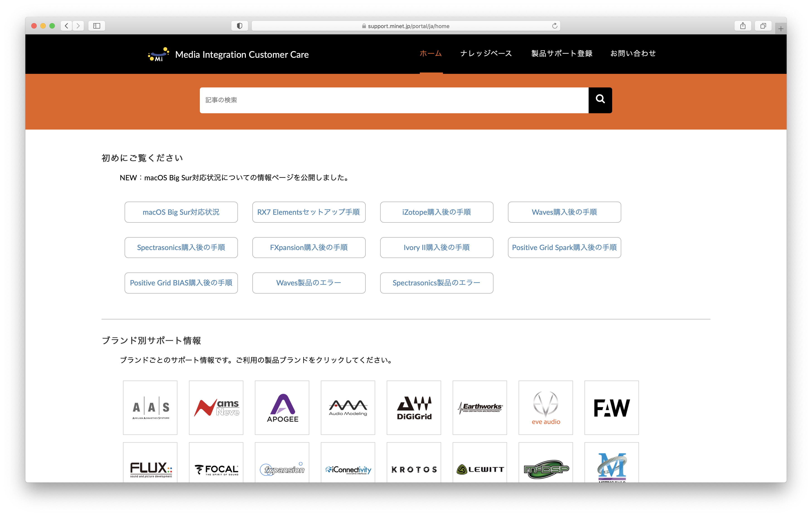Go back with Safari back arrow
The height and width of the screenshot is (516, 812).
point(66,26)
